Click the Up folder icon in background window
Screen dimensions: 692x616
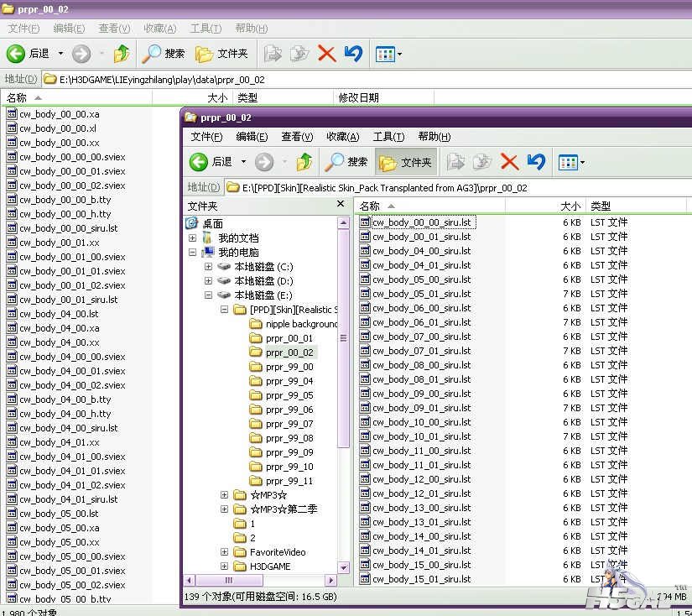tap(122, 54)
